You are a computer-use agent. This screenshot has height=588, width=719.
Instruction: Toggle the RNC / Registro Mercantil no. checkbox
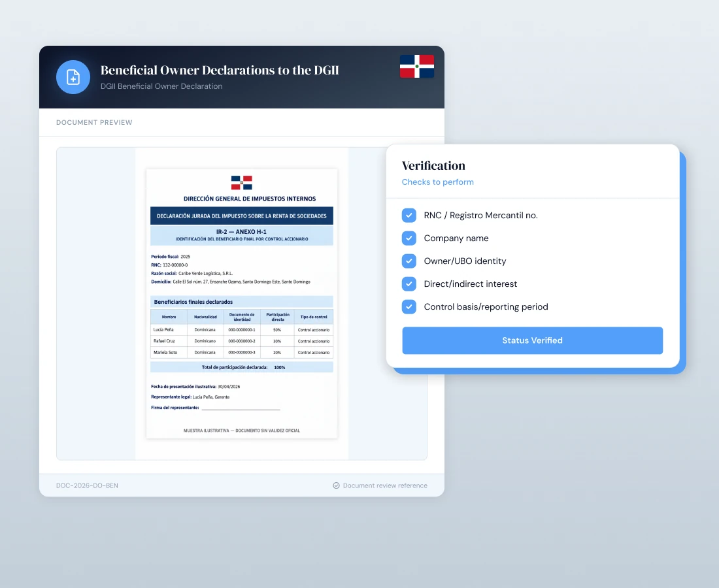coord(409,215)
